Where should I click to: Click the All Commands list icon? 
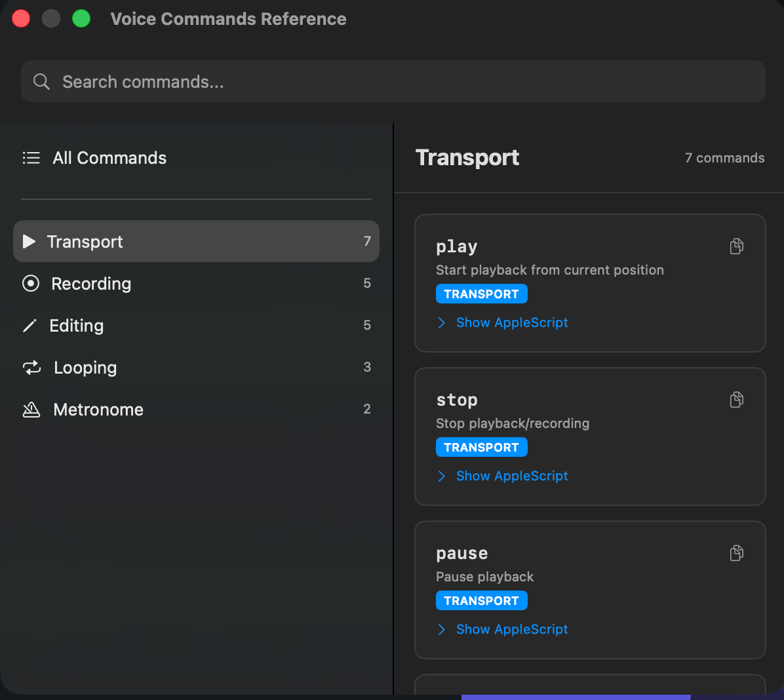(31, 157)
